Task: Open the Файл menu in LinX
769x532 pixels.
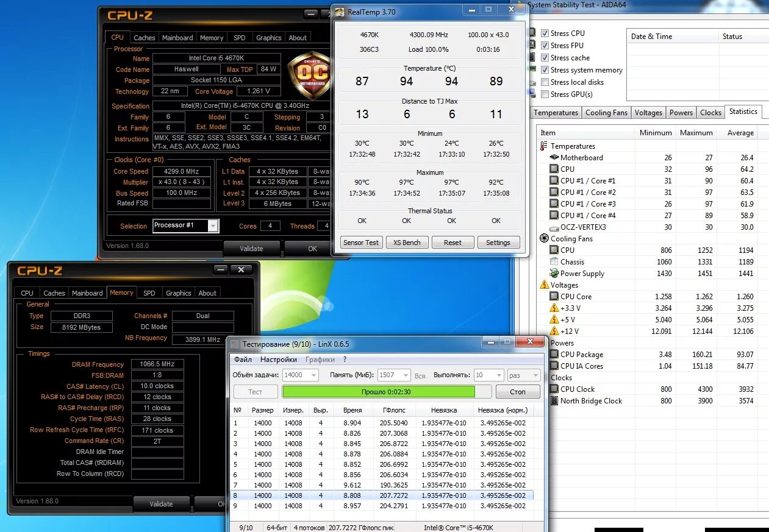Action: (243, 360)
